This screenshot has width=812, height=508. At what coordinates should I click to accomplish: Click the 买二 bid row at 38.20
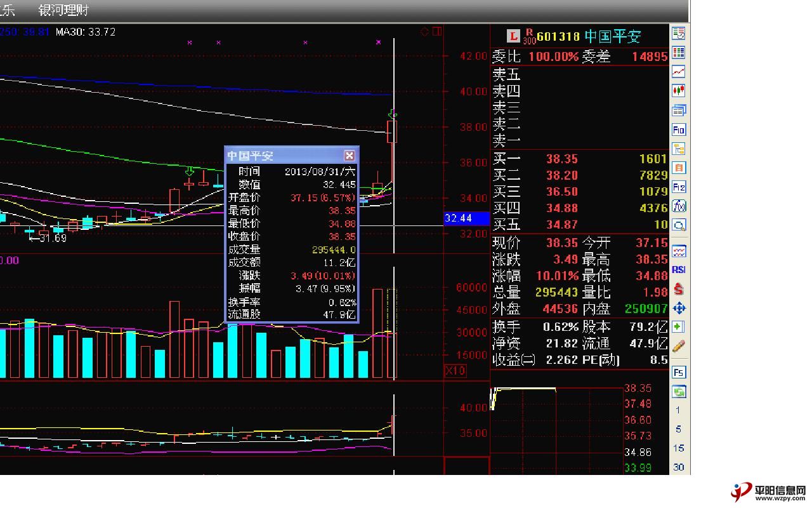(580, 175)
